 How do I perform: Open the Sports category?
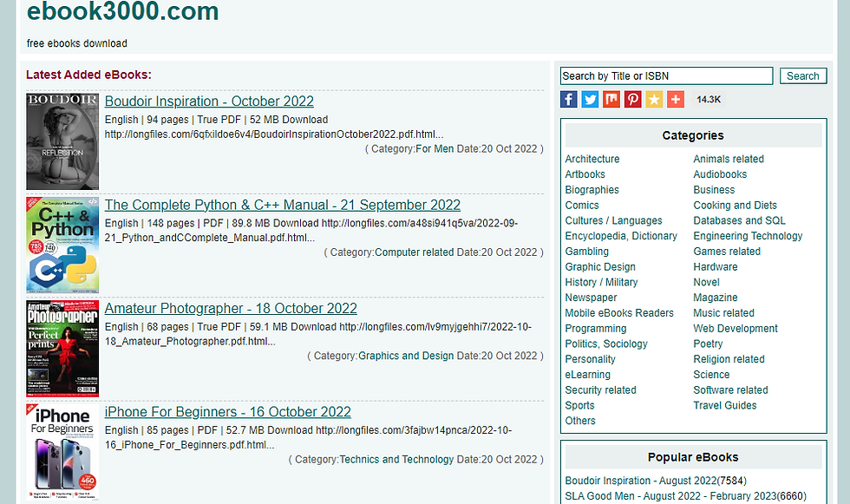pos(579,405)
